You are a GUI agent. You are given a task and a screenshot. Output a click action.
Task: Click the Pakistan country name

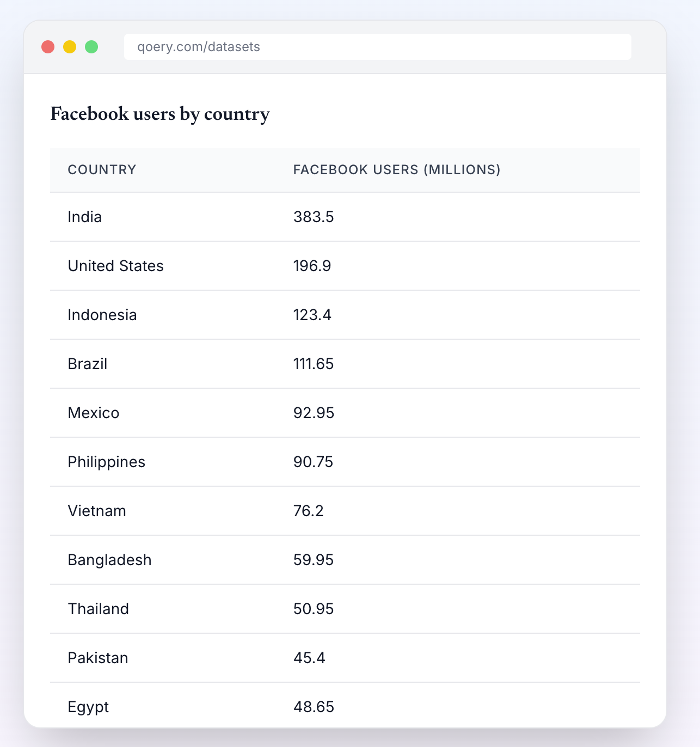[x=98, y=658]
